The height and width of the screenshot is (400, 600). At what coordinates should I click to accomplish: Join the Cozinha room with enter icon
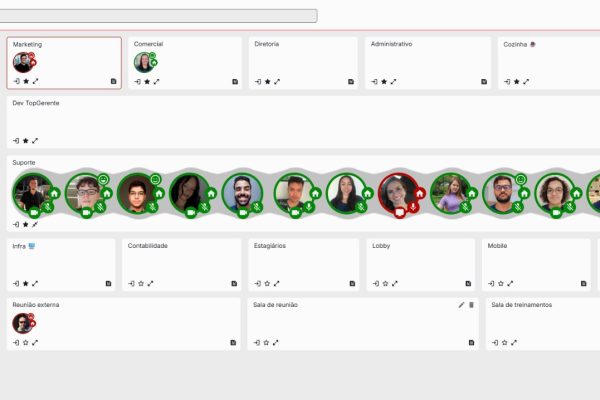[x=507, y=82]
